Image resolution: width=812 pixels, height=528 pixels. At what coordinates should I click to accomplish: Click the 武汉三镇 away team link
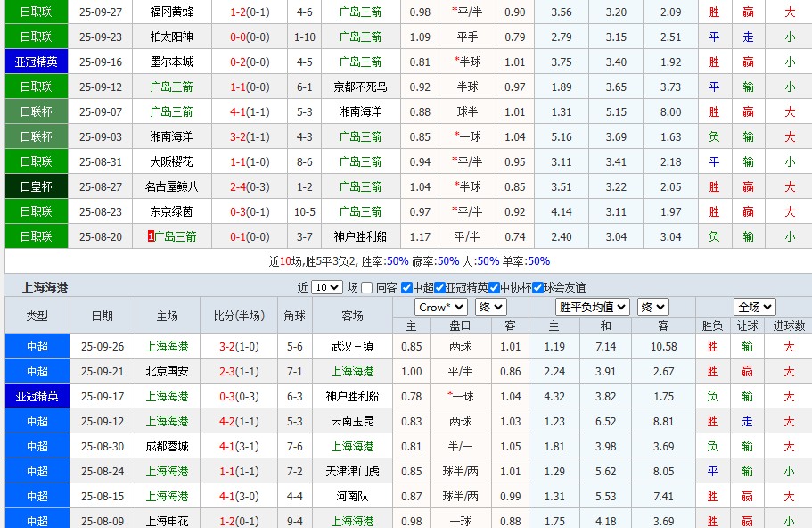point(353,345)
